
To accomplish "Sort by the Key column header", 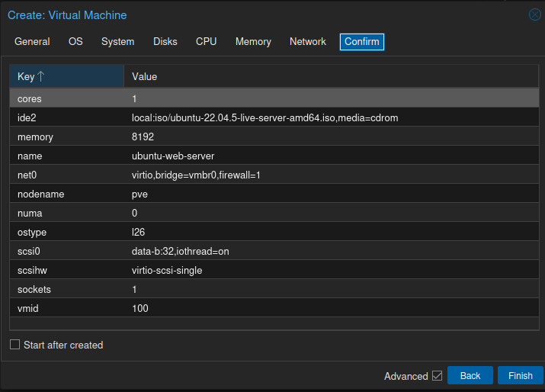I will [66, 76].
